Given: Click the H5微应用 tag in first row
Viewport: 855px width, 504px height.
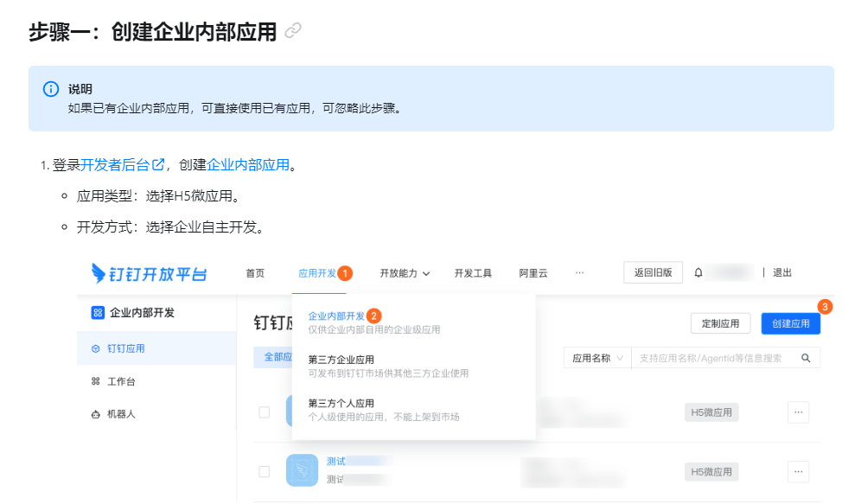Looking at the screenshot, I should 711,412.
